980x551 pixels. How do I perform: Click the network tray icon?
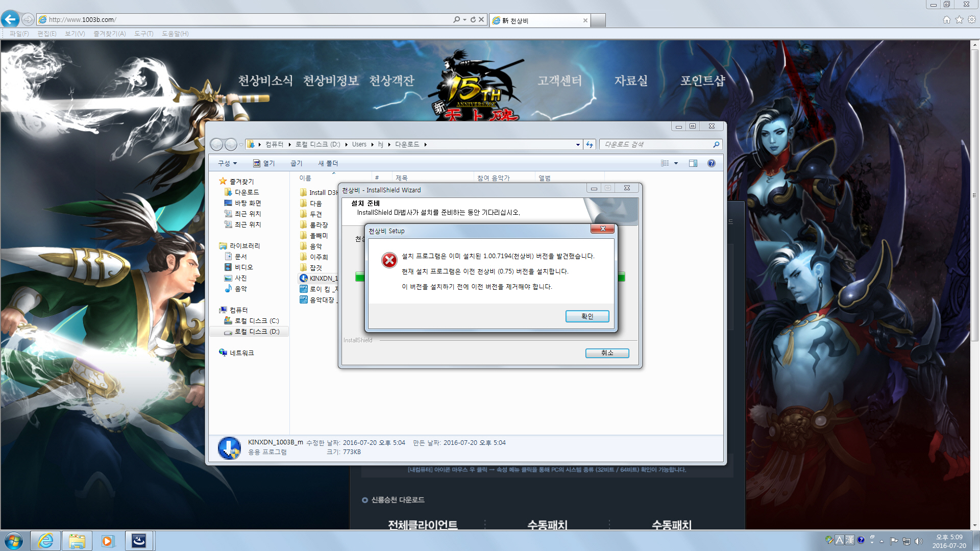coord(906,541)
